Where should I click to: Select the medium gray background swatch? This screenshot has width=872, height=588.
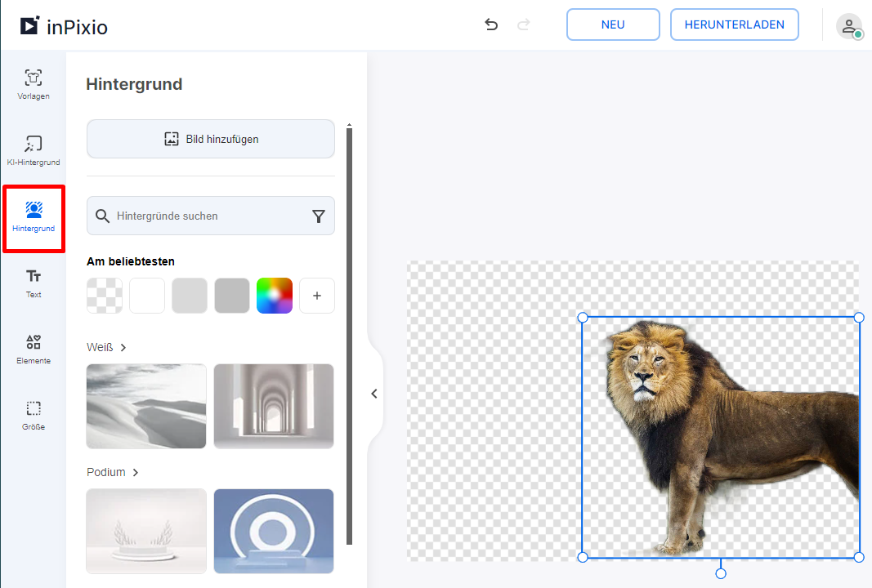[x=232, y=296]
